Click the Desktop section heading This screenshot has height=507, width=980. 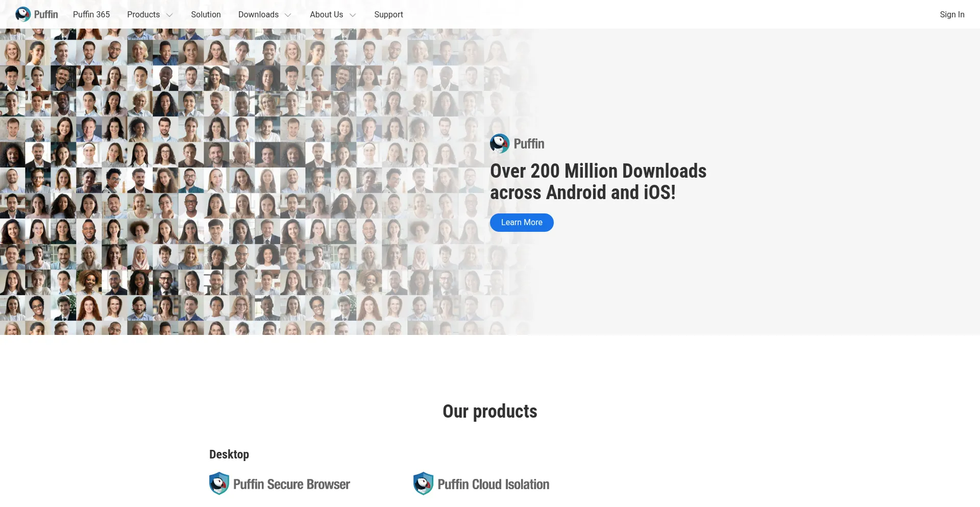click(229, 454)
